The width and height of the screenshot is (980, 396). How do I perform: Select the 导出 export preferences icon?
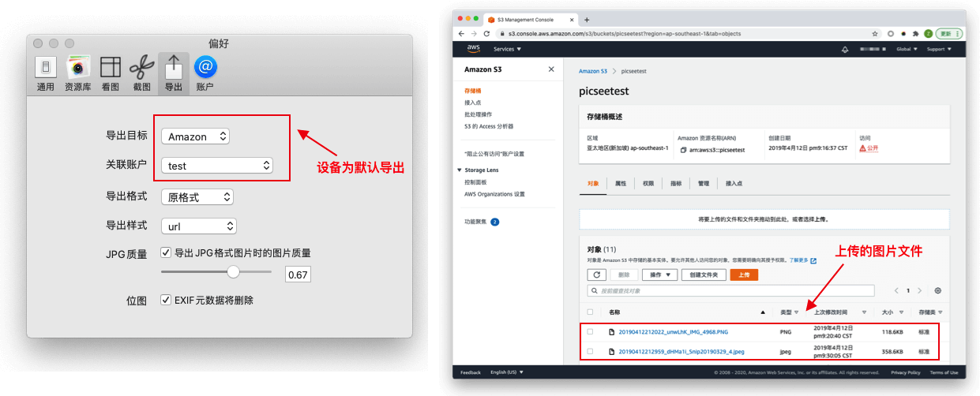174,73
